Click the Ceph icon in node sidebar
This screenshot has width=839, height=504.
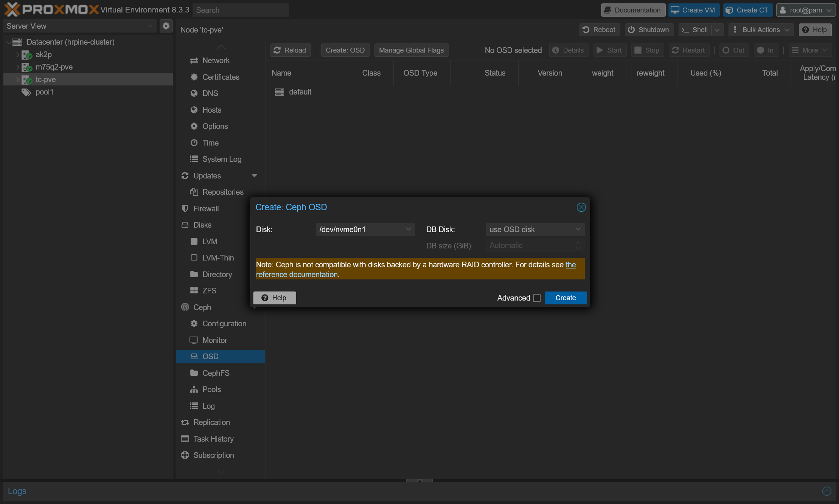(185, 307)
